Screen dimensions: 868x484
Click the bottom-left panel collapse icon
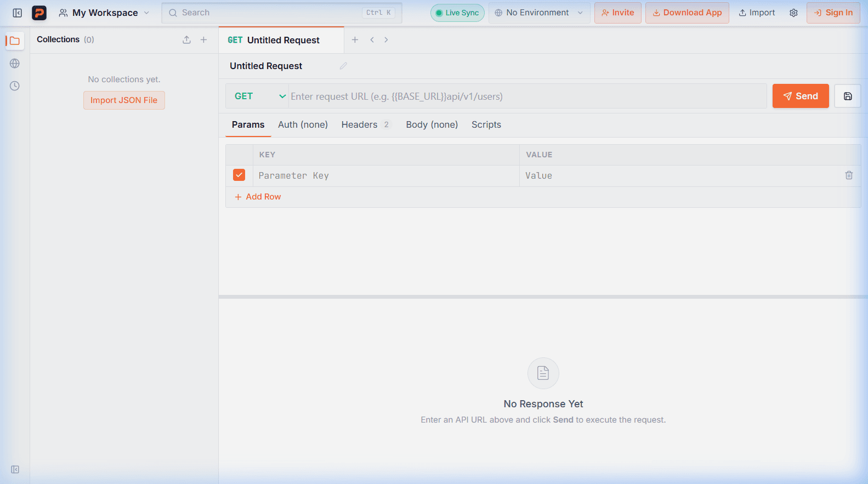pyautogui.click(x=15, y=470)
